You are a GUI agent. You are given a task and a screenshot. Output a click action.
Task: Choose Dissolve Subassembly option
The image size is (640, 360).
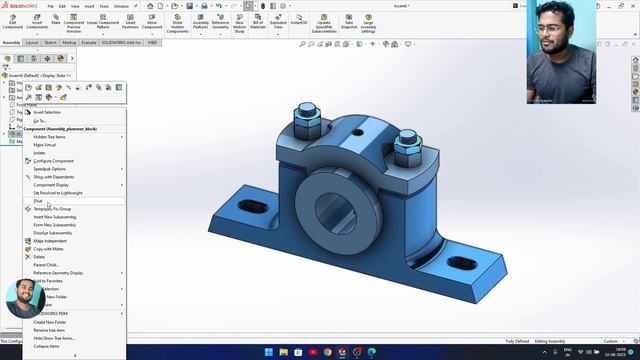click(74, 233)
